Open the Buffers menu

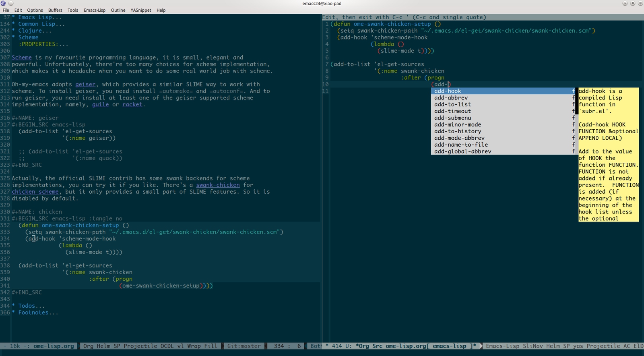click(55, 10)
